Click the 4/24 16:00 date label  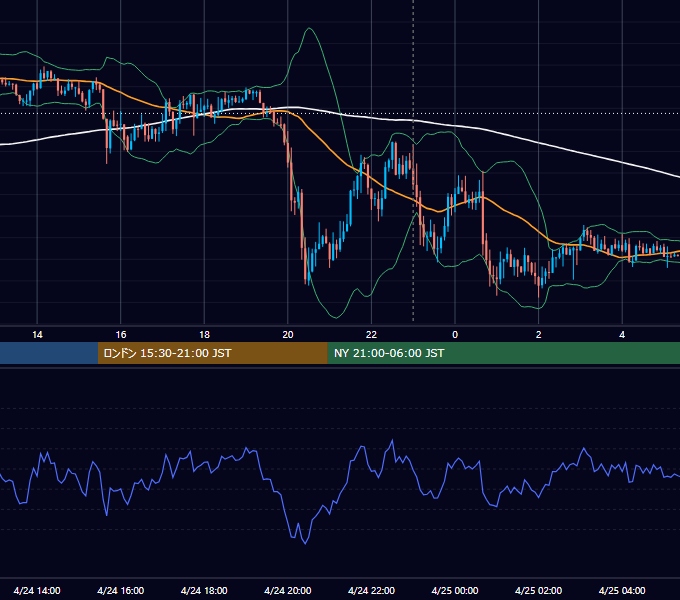(121, 590)
